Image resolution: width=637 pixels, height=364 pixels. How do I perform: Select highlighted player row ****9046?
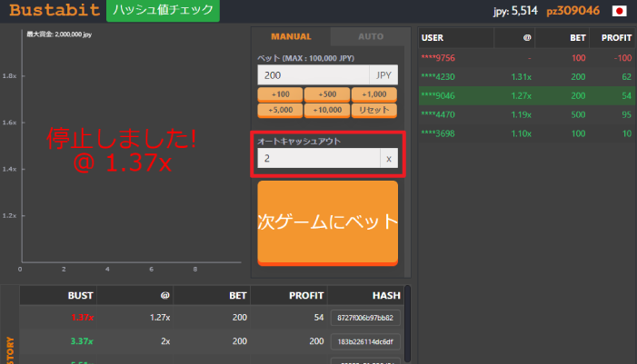click(x=527, y=96)
